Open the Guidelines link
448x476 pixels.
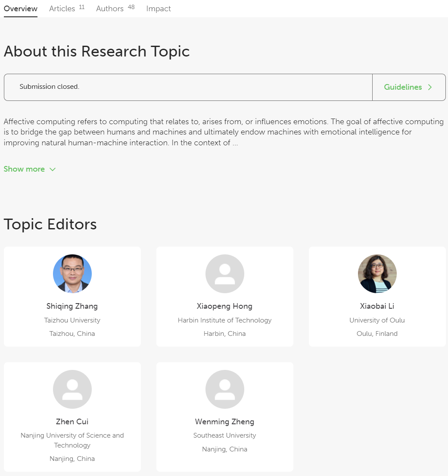coord(403,87)
